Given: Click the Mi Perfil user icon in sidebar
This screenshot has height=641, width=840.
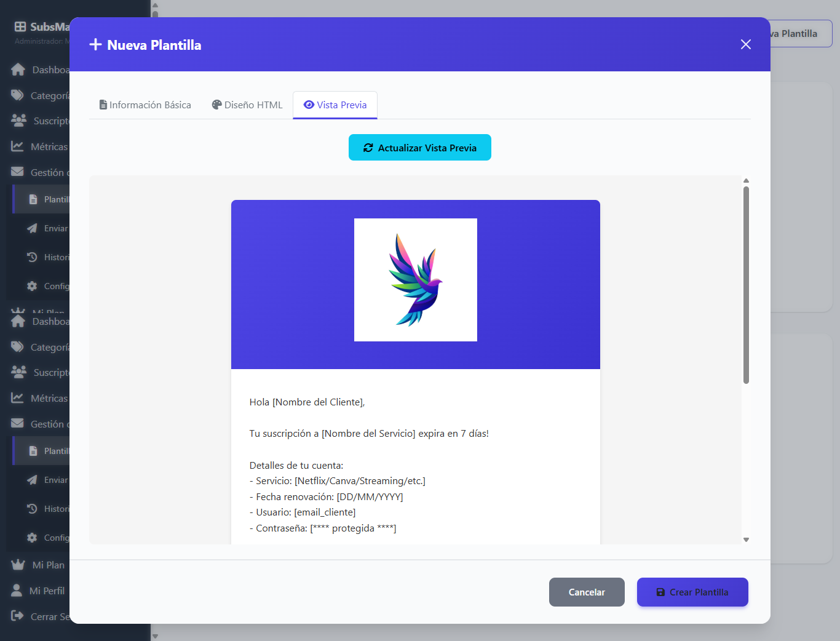Looking at the screenshot, I should point(17,591).
